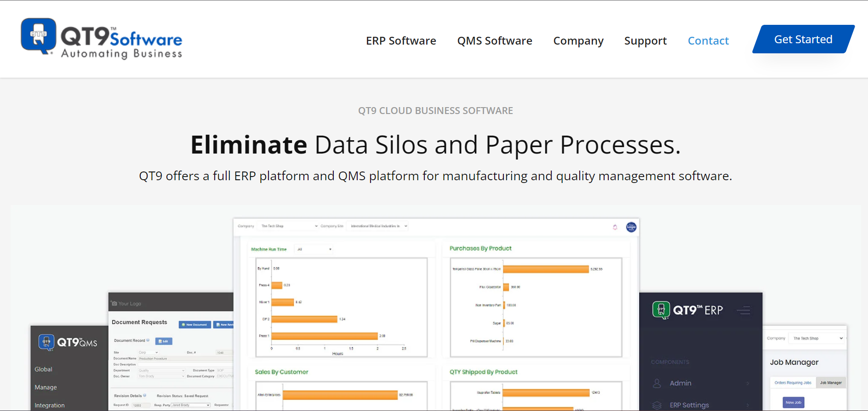868x411 pixels.
Task: Open the Machine Run Time filter dropdown
Action: click(x=314, y=250)
